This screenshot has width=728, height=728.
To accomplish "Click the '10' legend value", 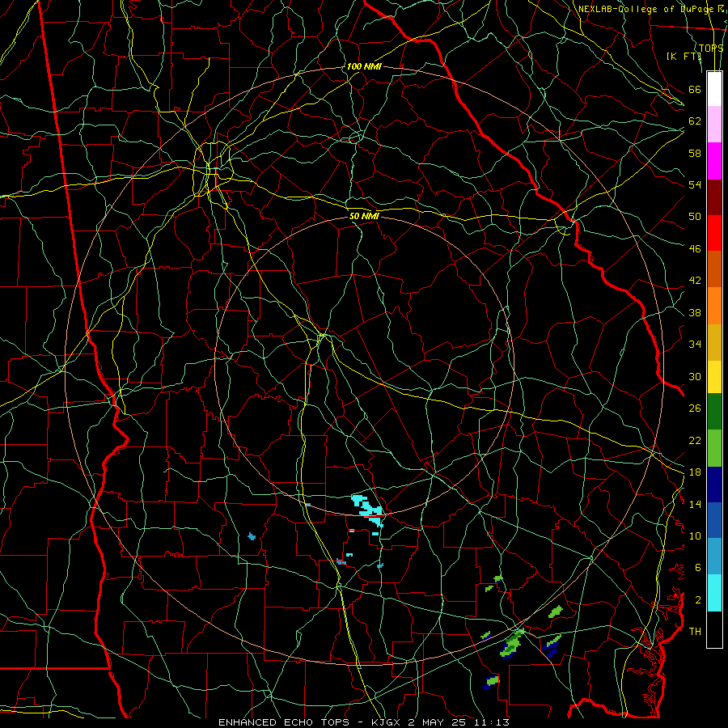I will point(695,535).
